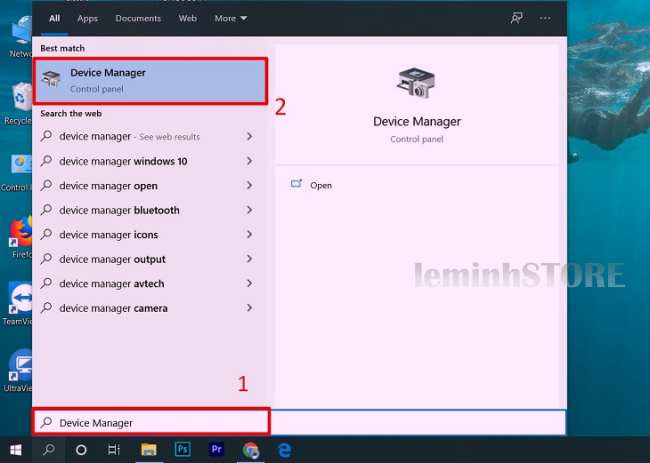Expand the More filter dropdown
Screen dimensions: 650x463
[x=230, y=18]
